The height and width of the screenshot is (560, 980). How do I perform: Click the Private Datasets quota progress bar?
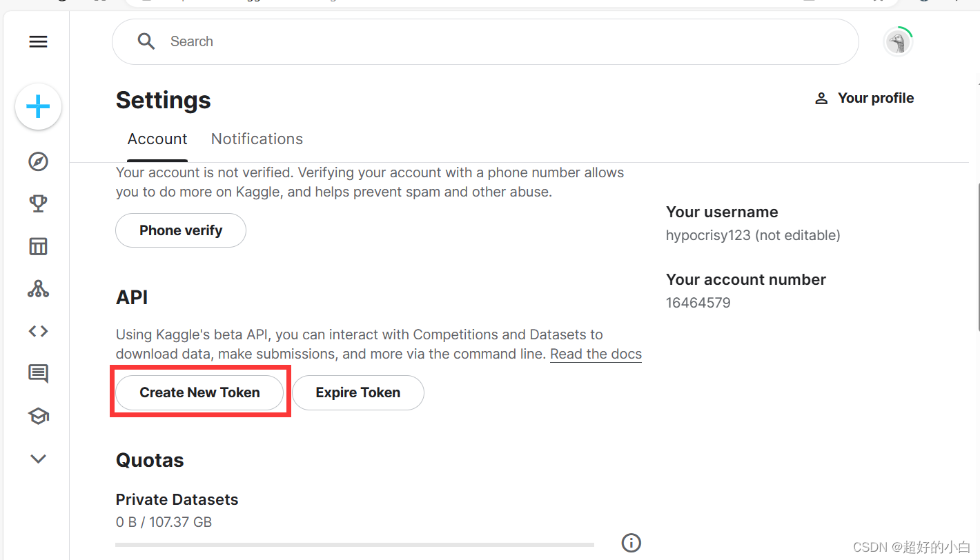tap(355, 545)
